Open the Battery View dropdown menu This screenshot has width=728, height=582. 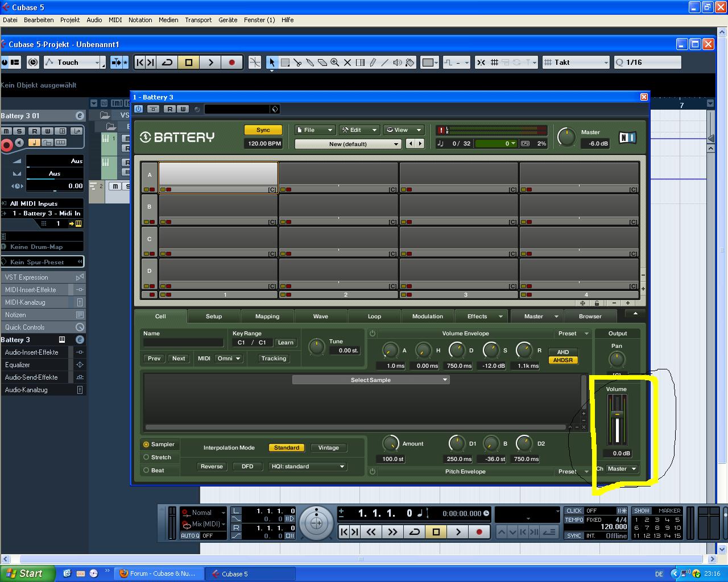coord(404,130)
